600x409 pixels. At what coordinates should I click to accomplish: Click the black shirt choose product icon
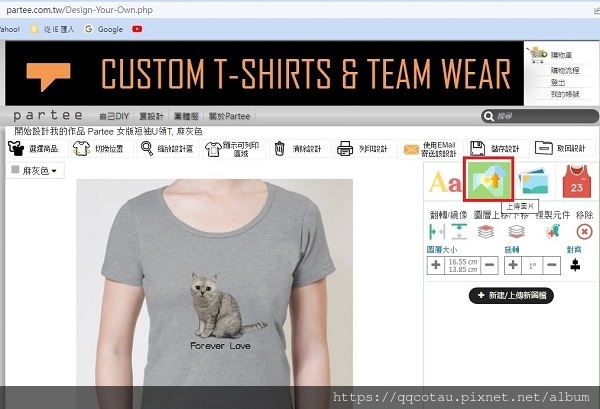16,148
